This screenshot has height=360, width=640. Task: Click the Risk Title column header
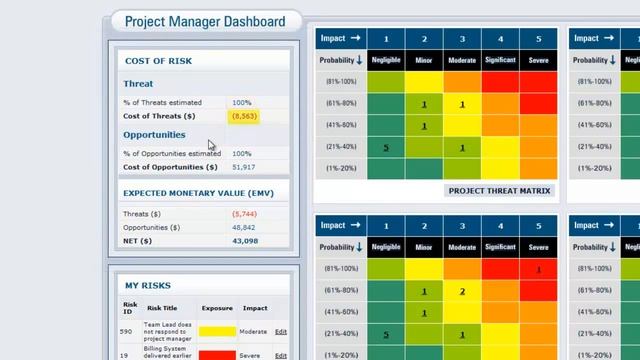[162, 308]
